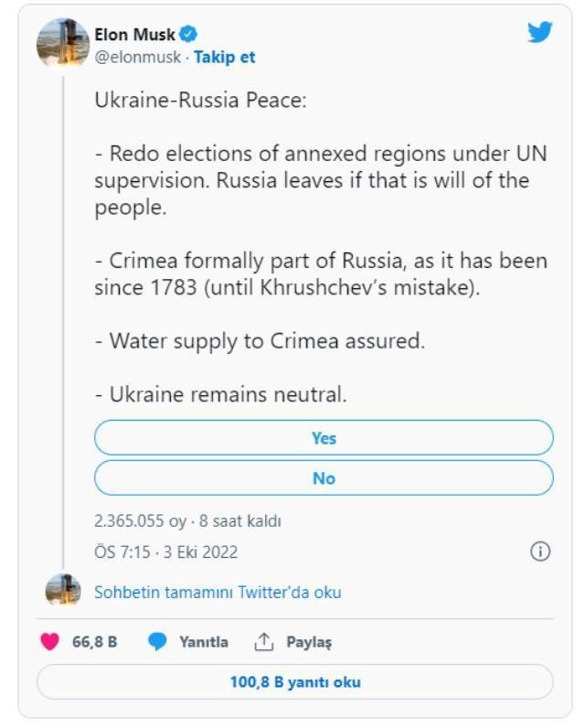Open the tweet info circle icon
585x728 pixels.
point(540,551)
